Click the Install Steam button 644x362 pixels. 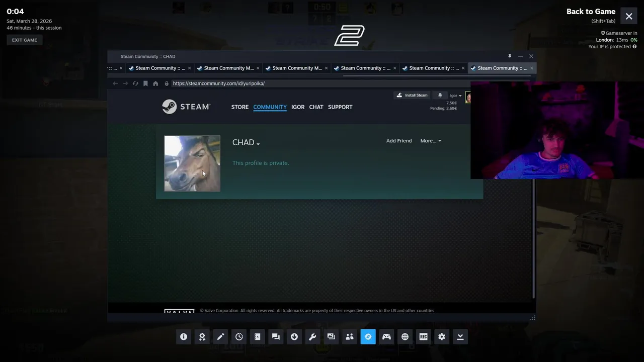pyautogui.click(x=412, y=95)
